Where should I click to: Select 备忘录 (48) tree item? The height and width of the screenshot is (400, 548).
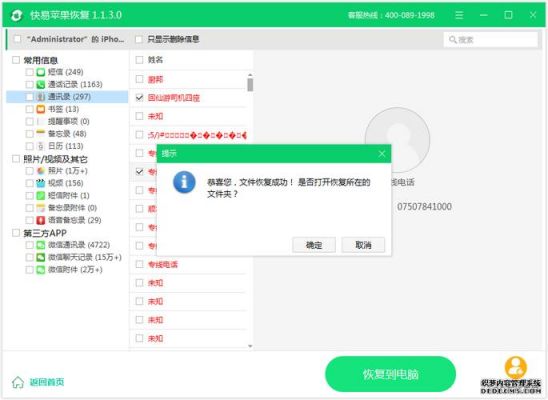click(x=67, y=134)
